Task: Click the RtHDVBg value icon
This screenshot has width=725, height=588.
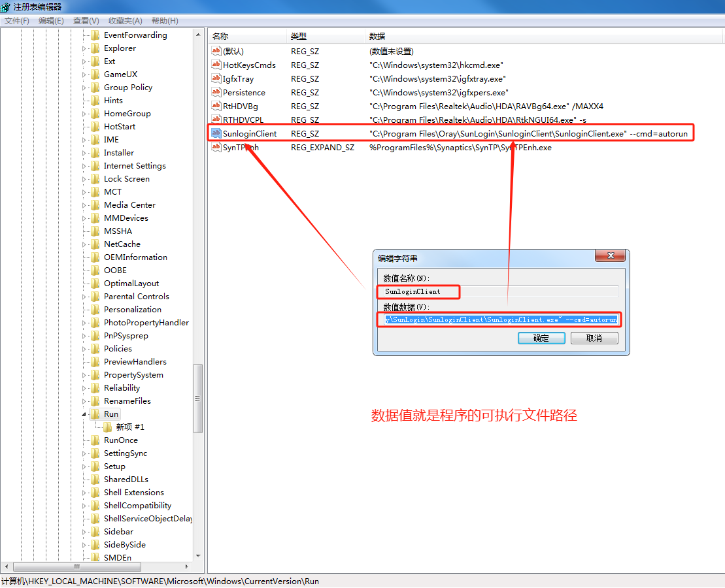Action: tap(216, 106)
